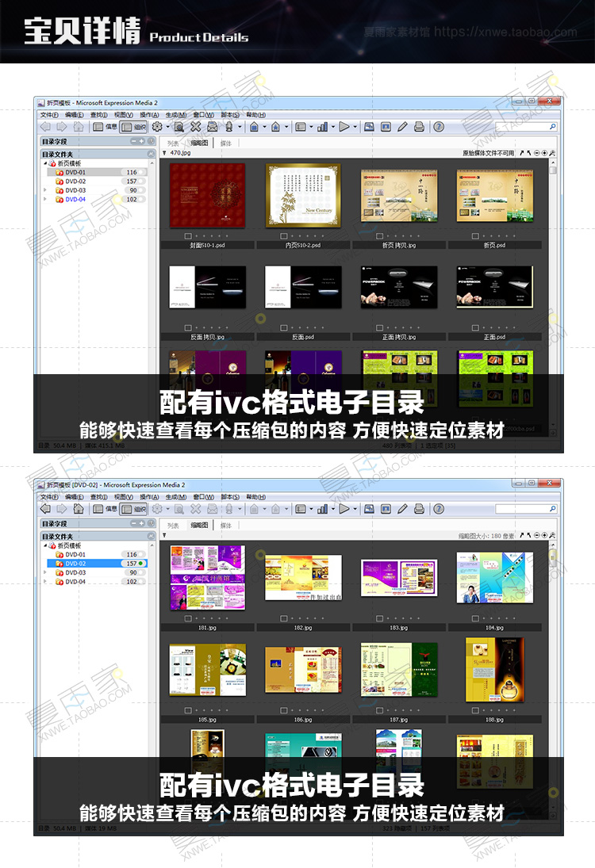Tick the checkbox above 反面 拷贝.jpg
595x868 pixels.
(188, 327)
